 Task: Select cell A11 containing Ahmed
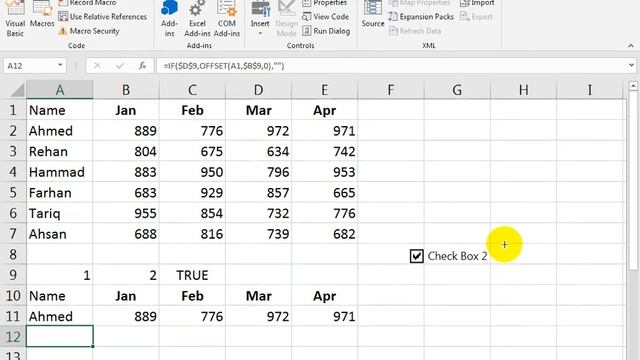(60, 316)
